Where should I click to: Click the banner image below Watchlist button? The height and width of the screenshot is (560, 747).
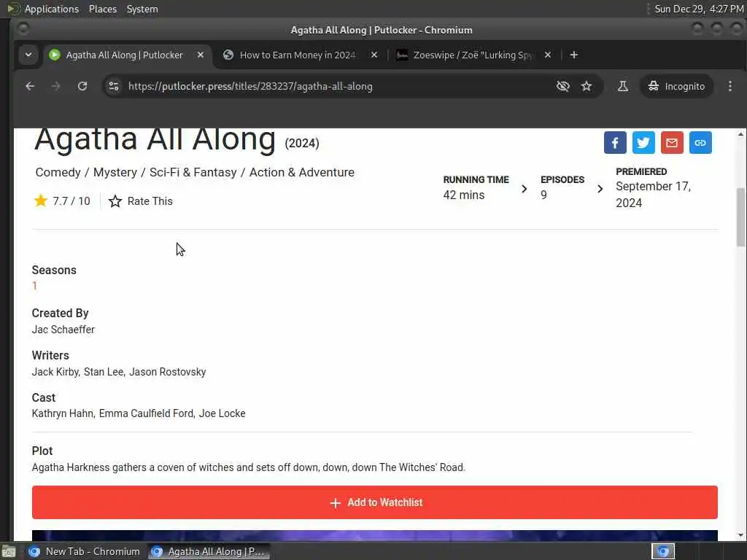tap(374, 535)
